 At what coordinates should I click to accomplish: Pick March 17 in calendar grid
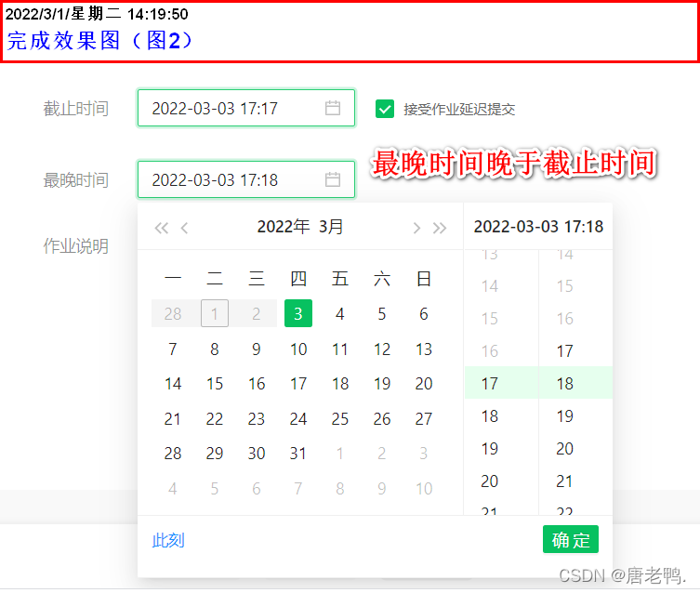(x=298, y=383)
